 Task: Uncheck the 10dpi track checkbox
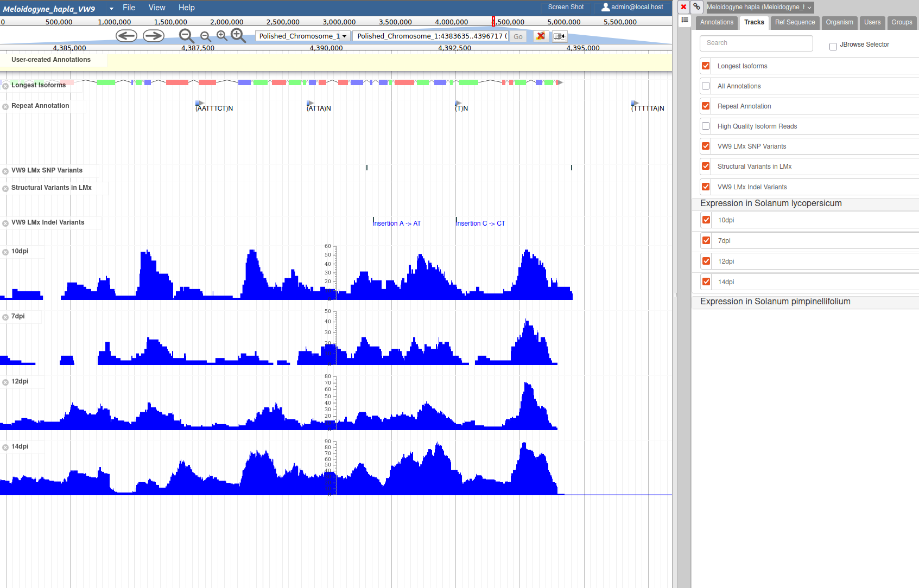click(x=706, y=220)
